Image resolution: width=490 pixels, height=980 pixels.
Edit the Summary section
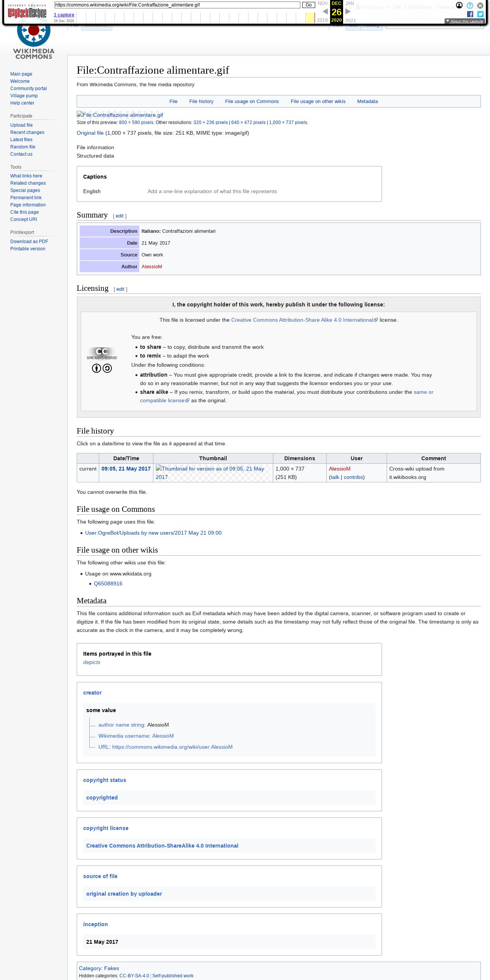pos(119,216)
